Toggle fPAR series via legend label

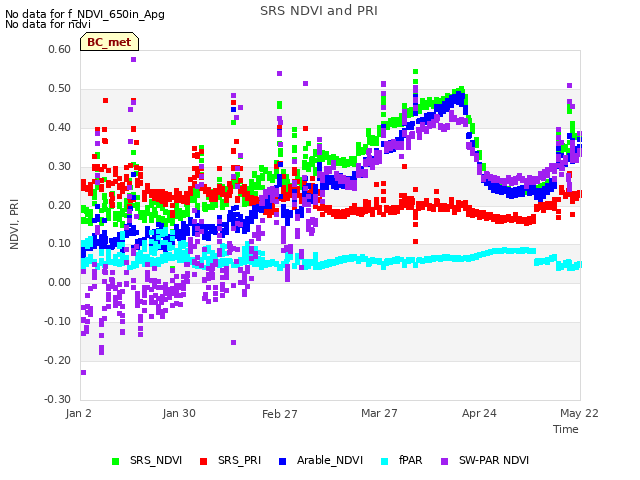[411, 460]
